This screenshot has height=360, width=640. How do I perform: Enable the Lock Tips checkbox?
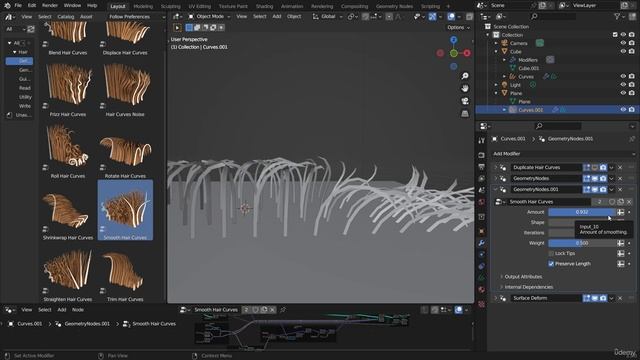[551, 253]
